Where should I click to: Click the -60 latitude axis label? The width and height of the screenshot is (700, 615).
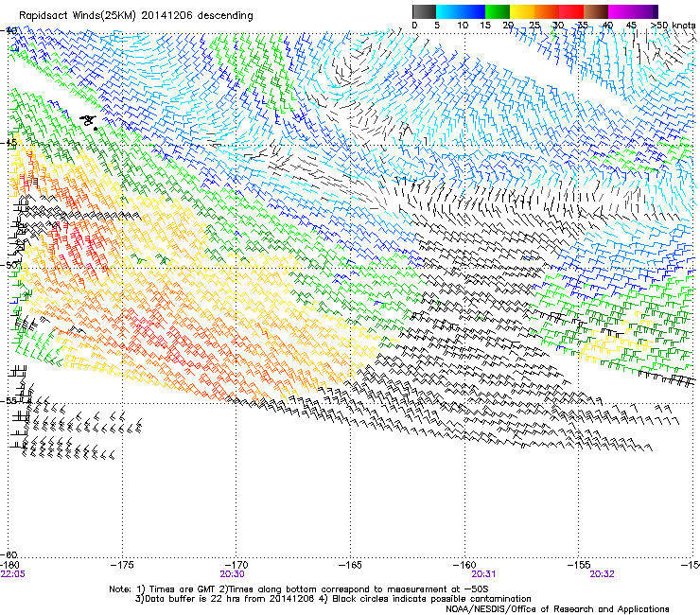tap(9, 554)
